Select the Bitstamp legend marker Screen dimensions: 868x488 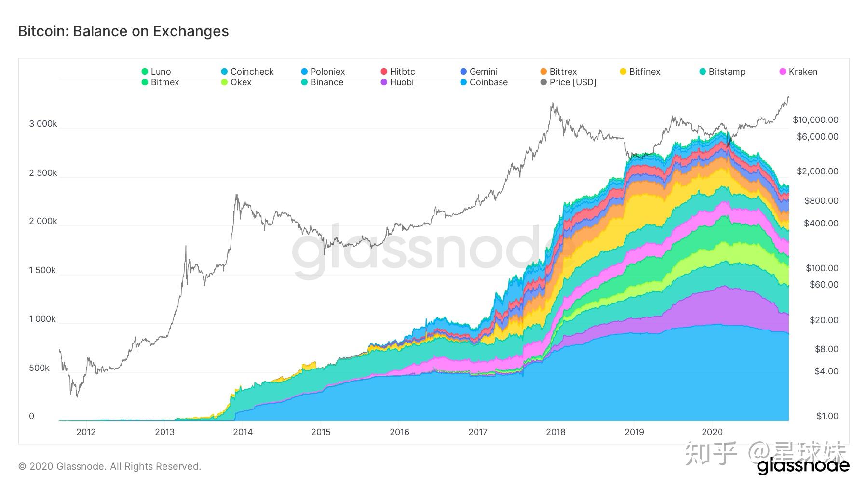click(703, 72)
